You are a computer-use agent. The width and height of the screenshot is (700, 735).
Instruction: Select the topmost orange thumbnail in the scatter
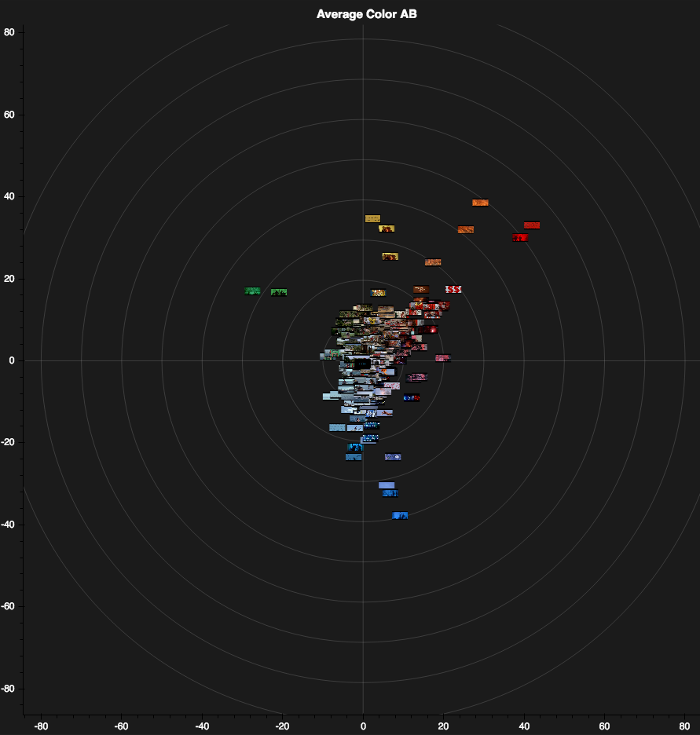[480, 203]
